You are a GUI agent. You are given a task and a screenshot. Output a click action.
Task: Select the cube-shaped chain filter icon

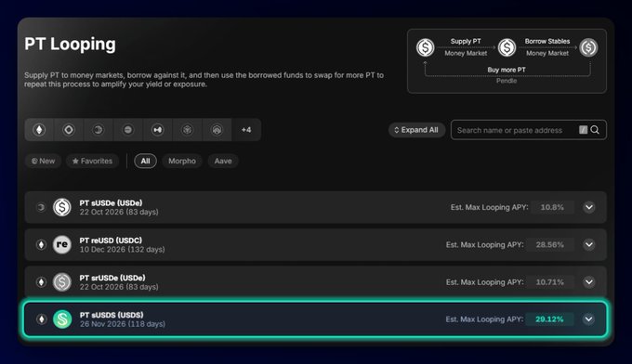pos(187,130)
